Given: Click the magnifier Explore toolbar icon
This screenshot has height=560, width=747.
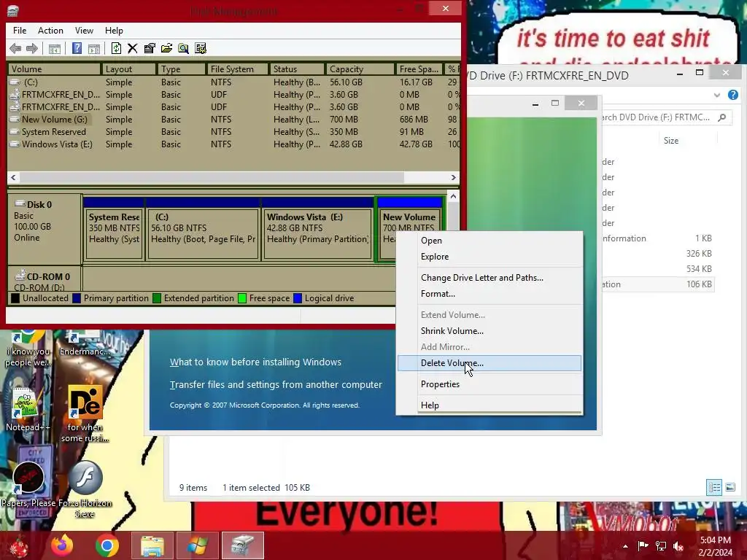Looking at the screenshot, I should [x=183, y=48].
